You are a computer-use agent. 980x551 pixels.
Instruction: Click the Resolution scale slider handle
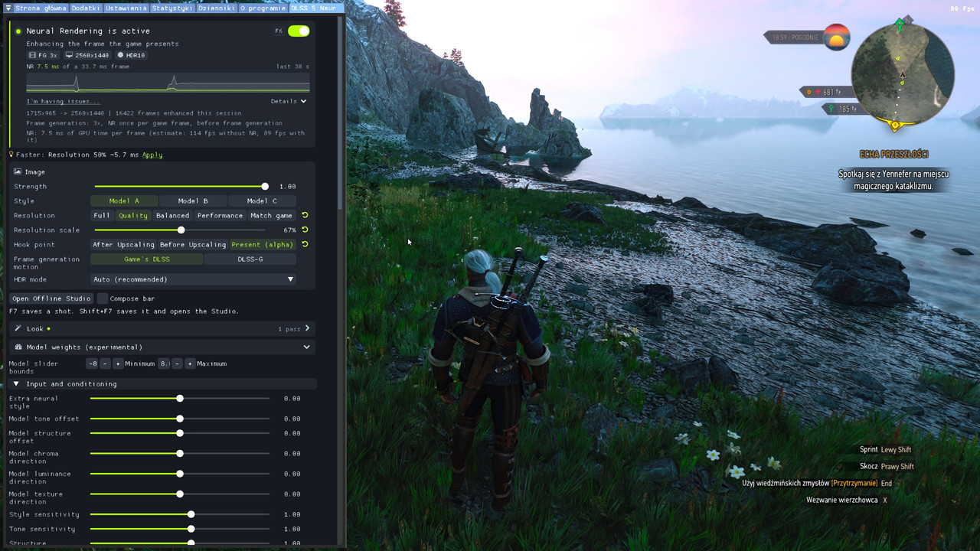[181, 230]
